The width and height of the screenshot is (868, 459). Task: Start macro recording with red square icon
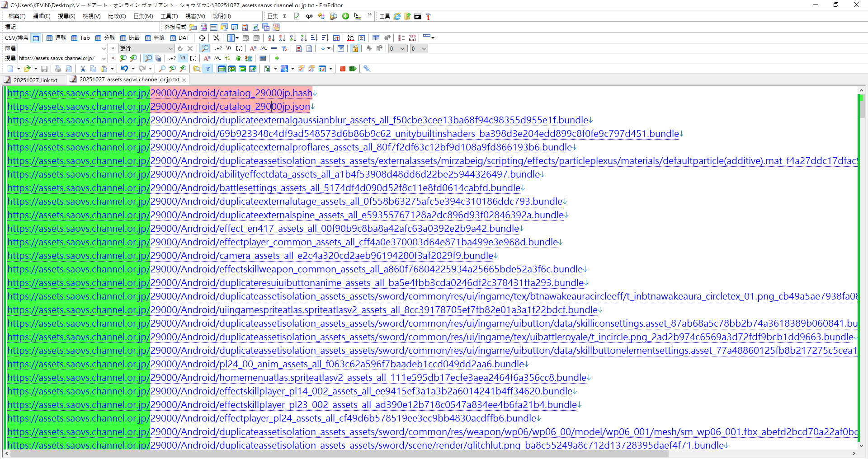(343, 69)
